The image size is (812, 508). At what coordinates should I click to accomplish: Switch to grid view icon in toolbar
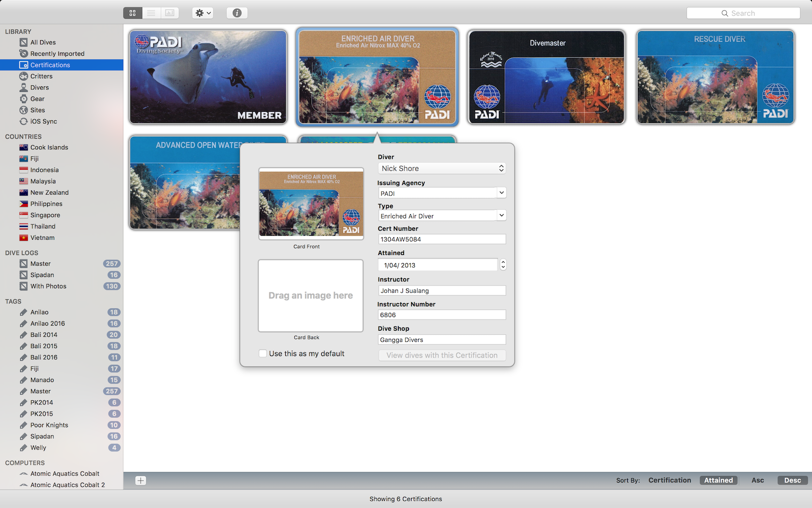(x=132, y=13)
